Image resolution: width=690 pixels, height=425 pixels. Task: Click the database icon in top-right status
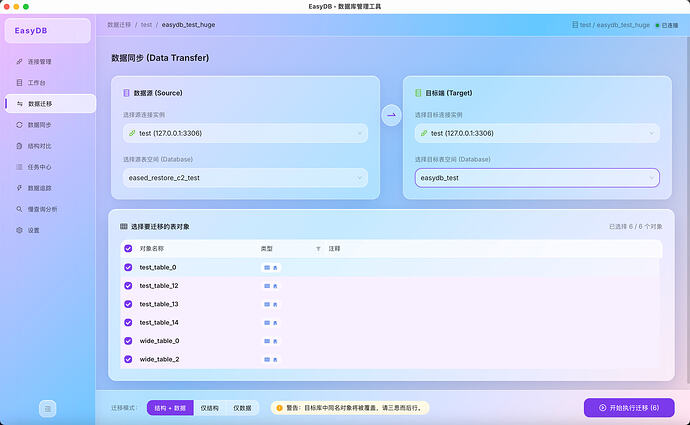(x=575, y=25)
